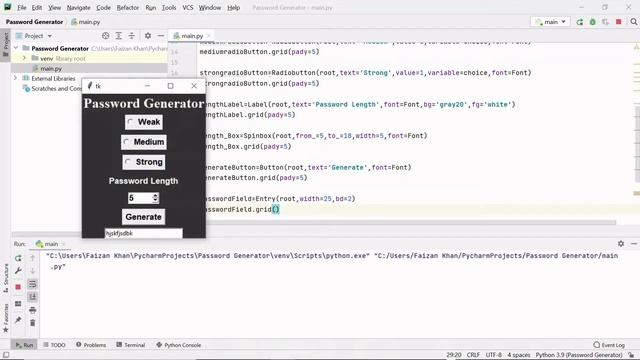The width and height of the screenshot is (640, 360).
Task: Open Search Everywhere magnifier icon
Action: pyautogui.click(x=633, y=22)
